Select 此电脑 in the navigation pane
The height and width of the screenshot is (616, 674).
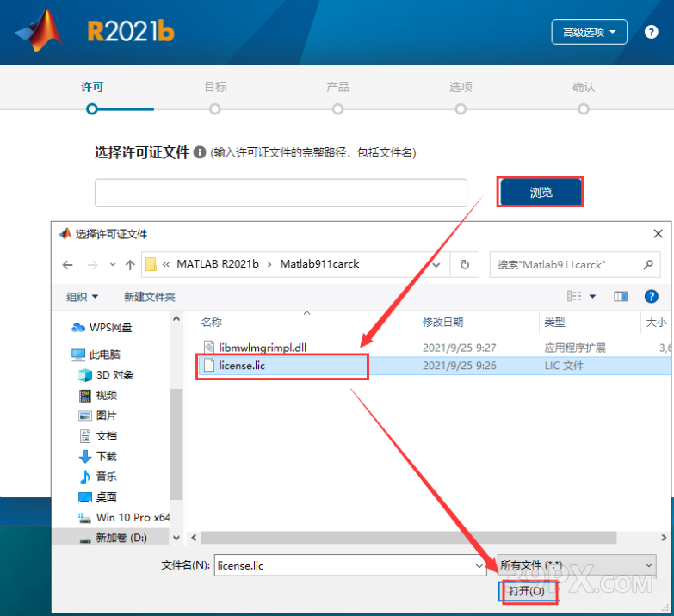96,354
